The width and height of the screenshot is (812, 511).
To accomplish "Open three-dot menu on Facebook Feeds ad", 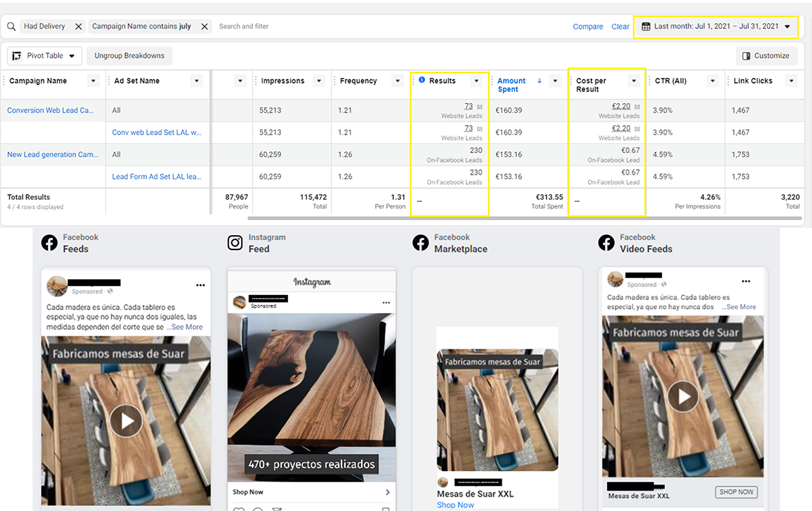I will 200,285.
